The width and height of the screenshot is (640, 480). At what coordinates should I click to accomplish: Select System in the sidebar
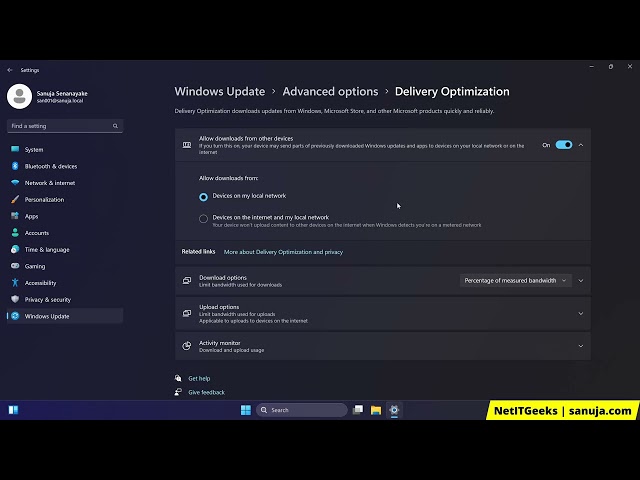pyautogui.click(x=65, y=149)
